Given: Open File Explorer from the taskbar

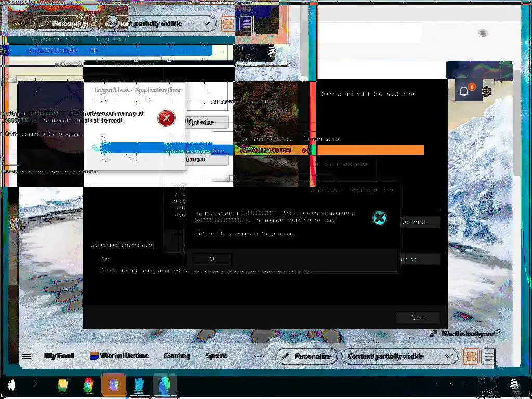Looking at the screenshot, I should (x=63, y=386).
